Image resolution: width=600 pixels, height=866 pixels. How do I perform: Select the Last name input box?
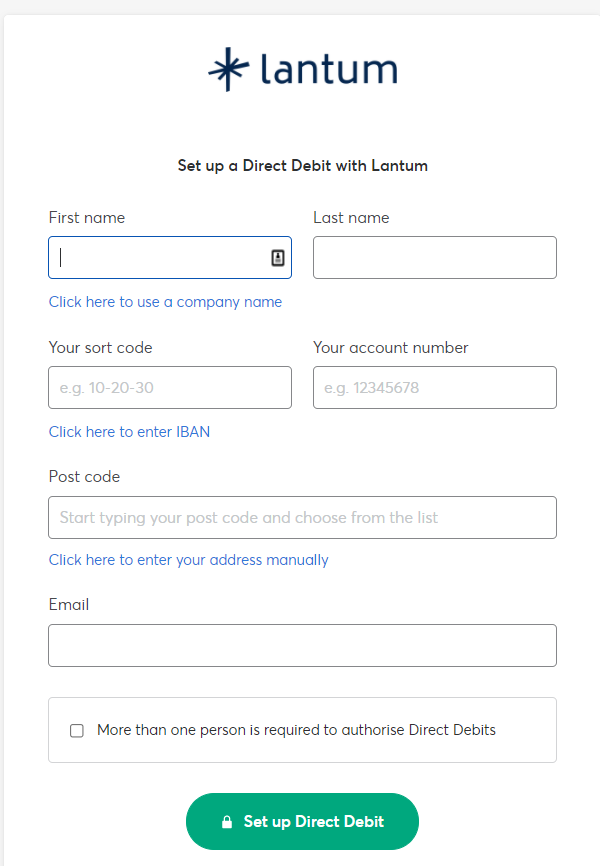click(435, 257)
